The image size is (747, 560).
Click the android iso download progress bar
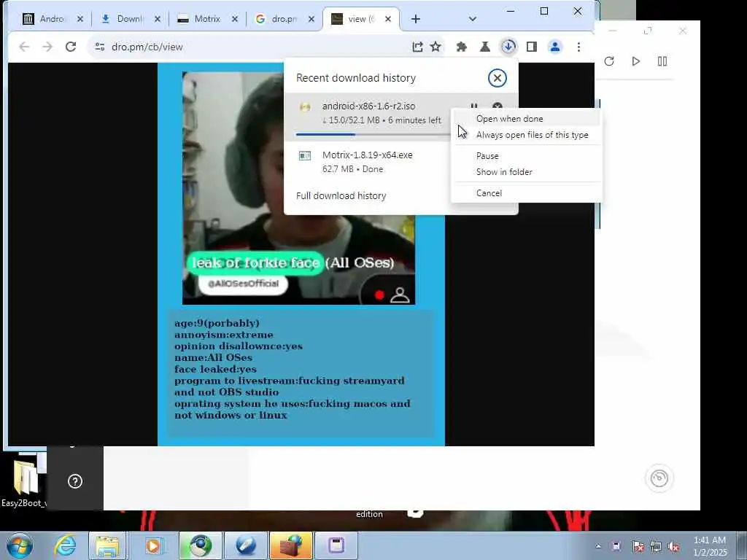click(373, 135)
